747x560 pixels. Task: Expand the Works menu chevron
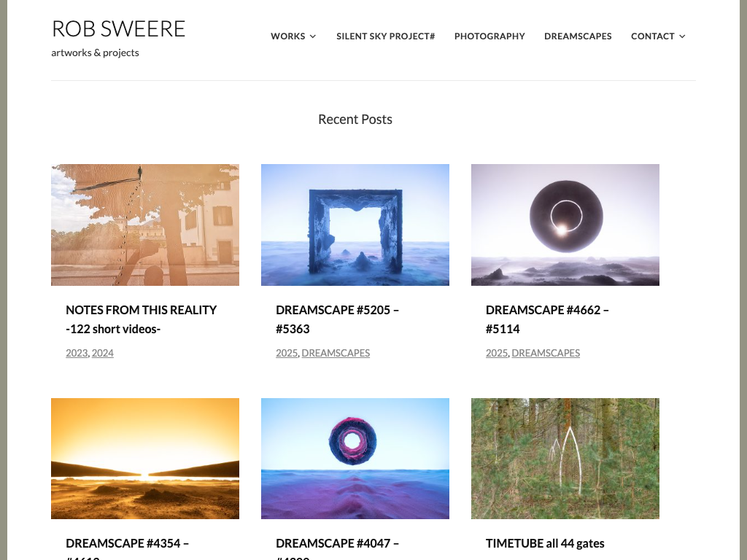[312, 36]
